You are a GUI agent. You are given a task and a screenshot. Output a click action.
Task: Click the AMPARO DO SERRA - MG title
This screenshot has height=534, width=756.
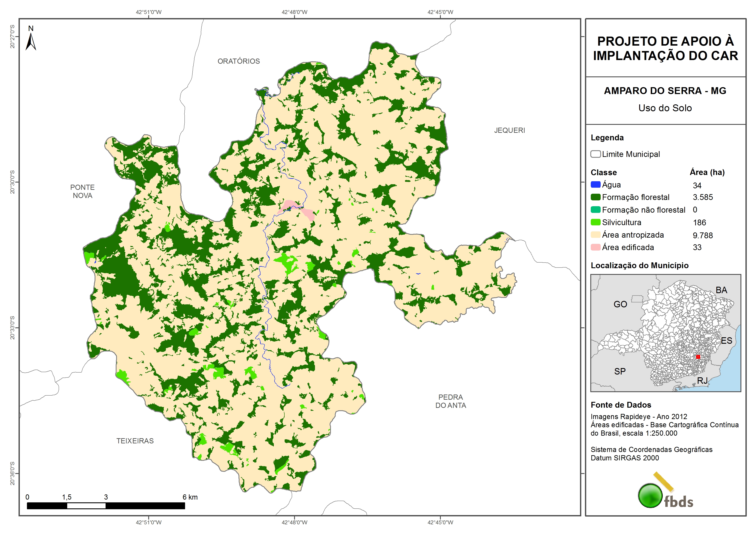tap(665, 91)
